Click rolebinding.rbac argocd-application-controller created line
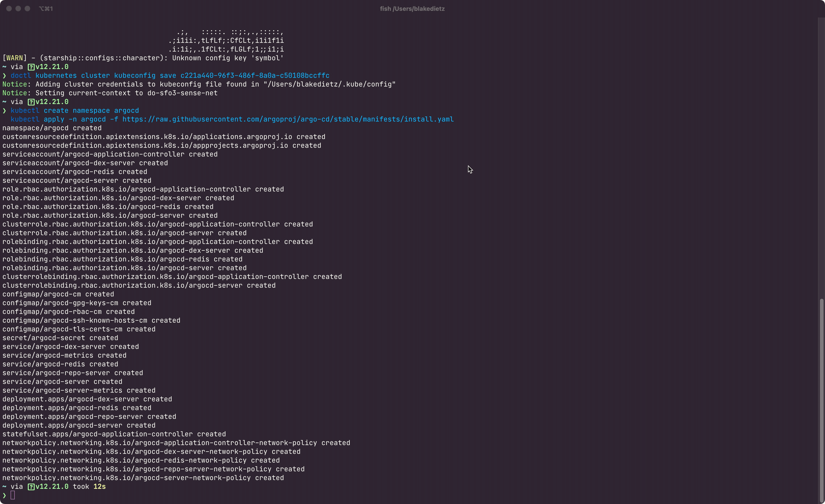The image size is (825, 504). pos(158,242)
